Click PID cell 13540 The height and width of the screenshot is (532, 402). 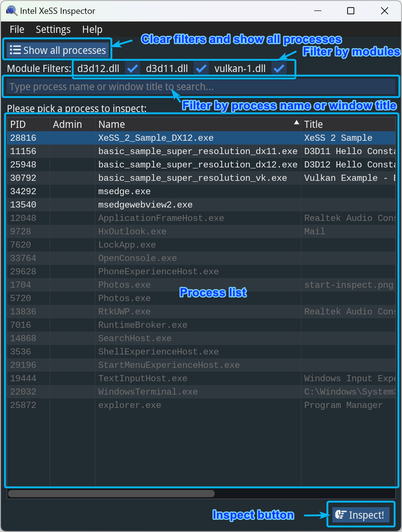point(23,205)
